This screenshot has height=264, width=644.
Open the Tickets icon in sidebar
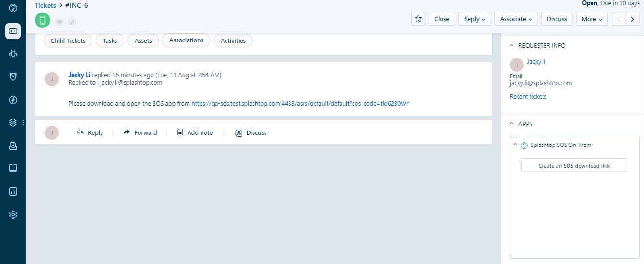pos(13,31)
